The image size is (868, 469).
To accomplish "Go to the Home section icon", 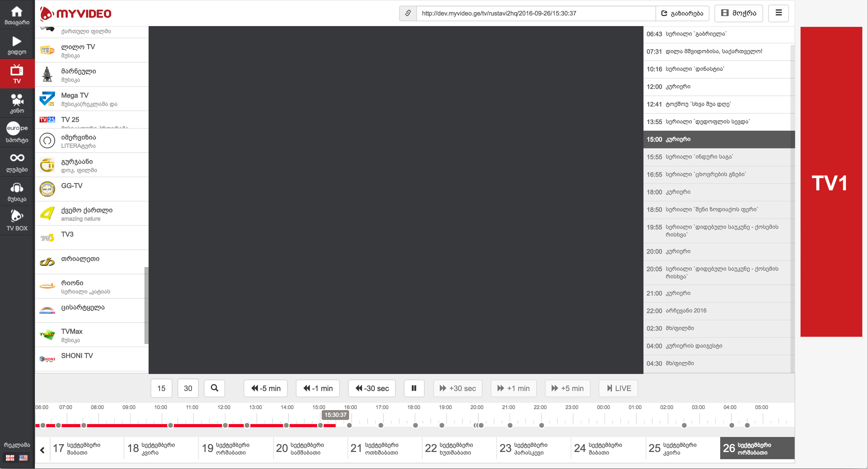I will [x=17, y=15].
